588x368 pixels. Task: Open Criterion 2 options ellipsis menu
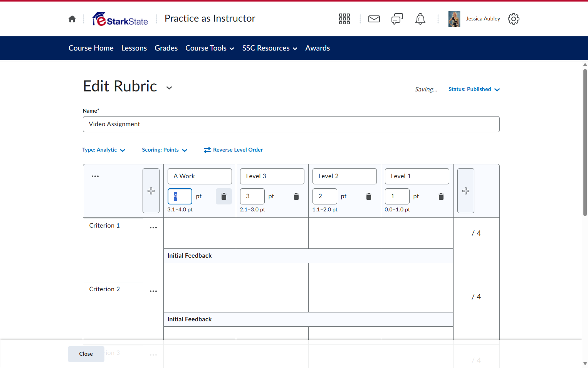pos(153,291)
